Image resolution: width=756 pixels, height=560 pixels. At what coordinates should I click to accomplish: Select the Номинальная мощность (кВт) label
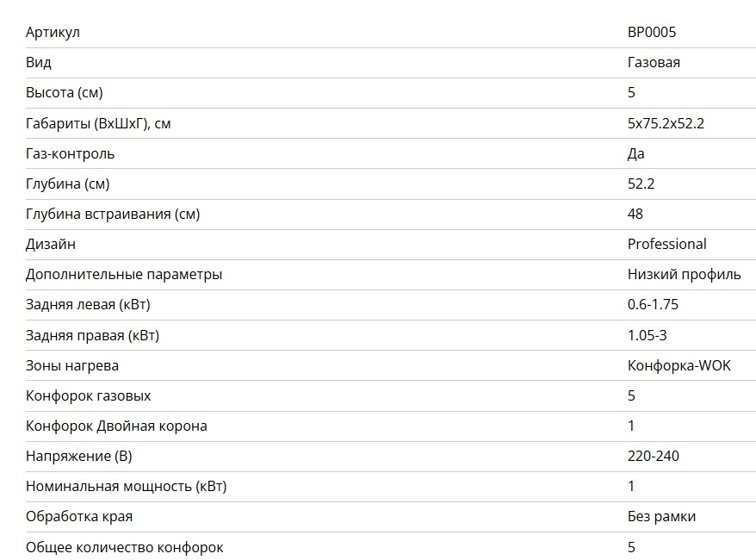click(x=127, y=487)
